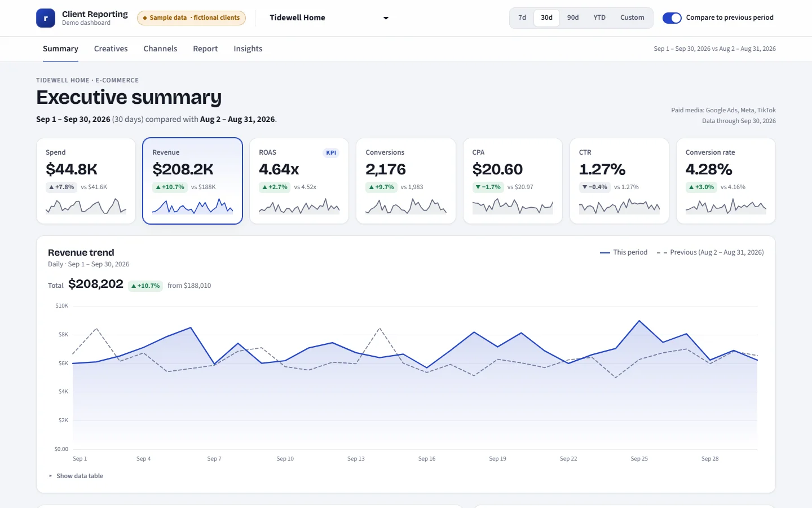The height and width of the screenshot is (508, 812).
Task: Click the −0.4% CTR change badge
Action: pos(595,187)
